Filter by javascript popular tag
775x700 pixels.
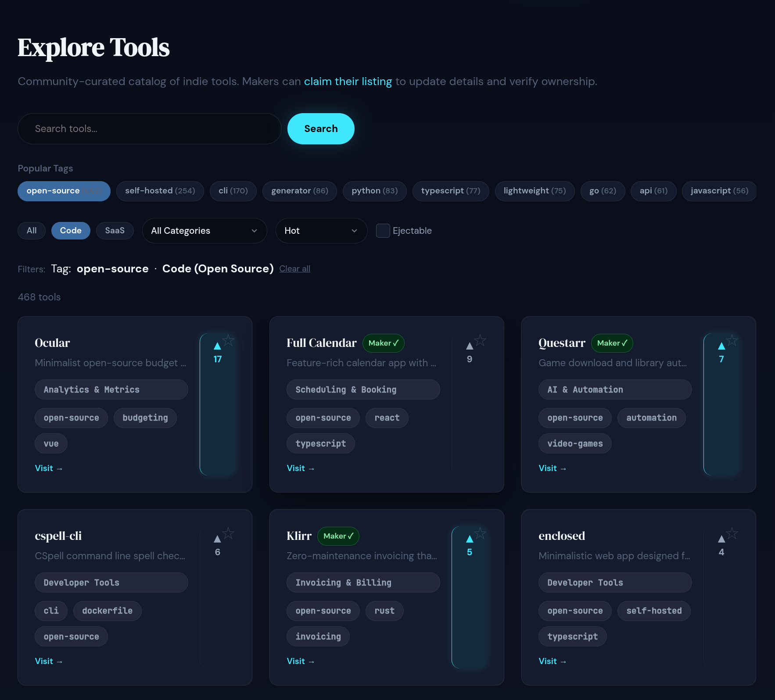(720, 191)
